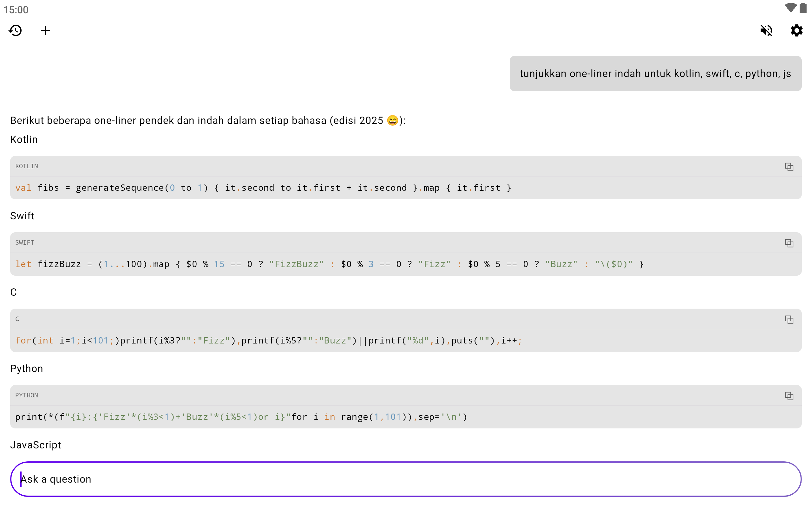Click the user message bubble about one-liners
This screenshot has width=812, height=507.
click(655, 74)
